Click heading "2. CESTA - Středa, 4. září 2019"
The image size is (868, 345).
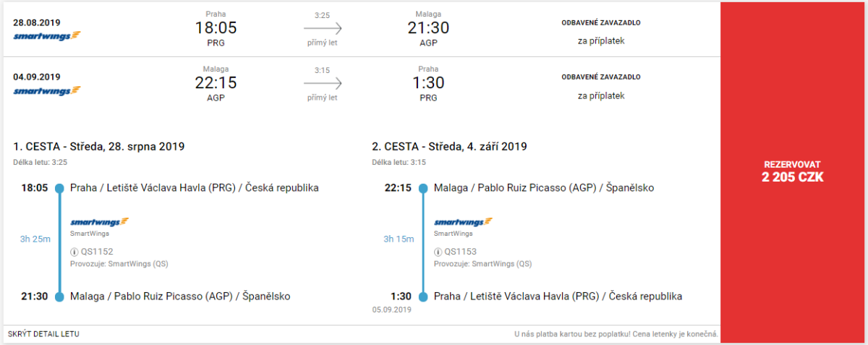[449, 146]
